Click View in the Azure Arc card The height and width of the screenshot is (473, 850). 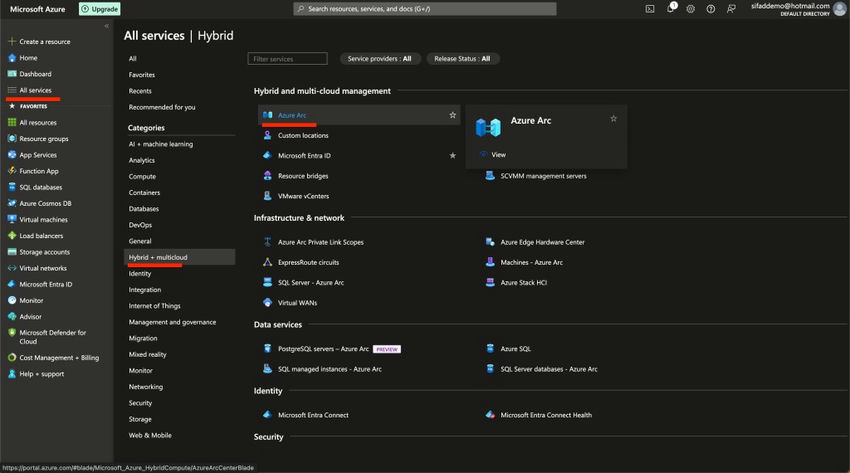point(498,155)
